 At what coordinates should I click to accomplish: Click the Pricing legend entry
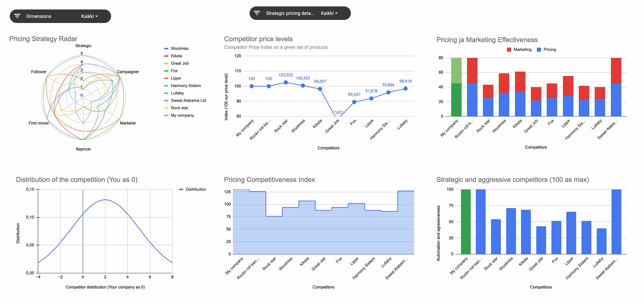click(546, 49)
